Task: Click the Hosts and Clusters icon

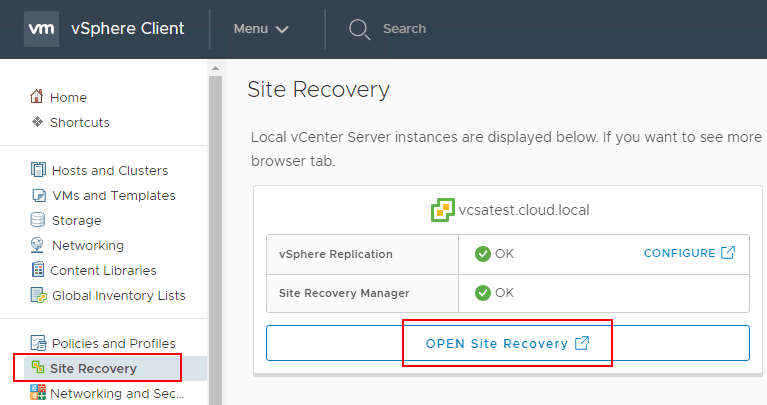Action: click(x=38, y=170)
